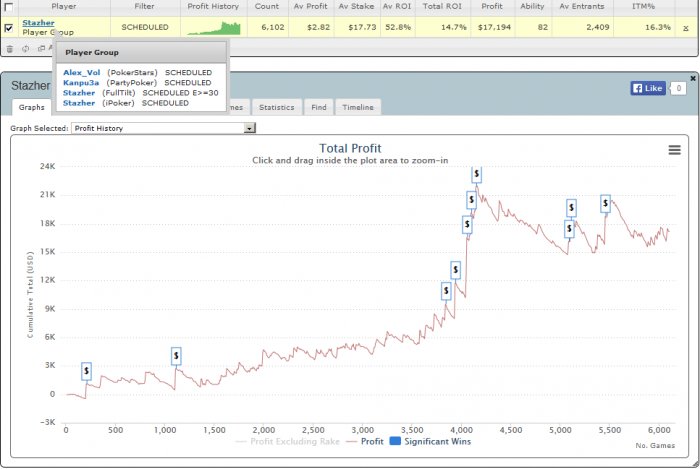
Task: Sort by the Av Entrants column header
Action: click(x=582, y=6)
